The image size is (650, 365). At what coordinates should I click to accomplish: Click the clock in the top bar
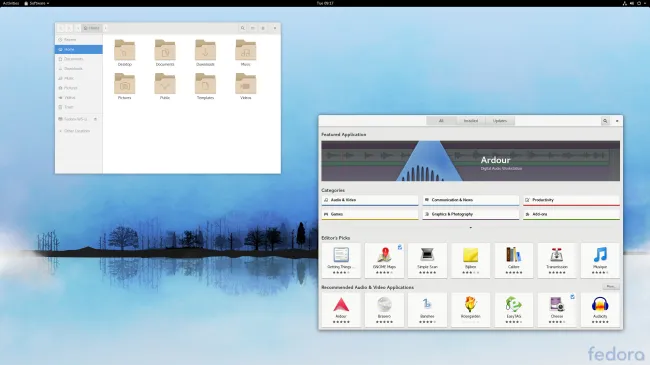pos(325,3)
